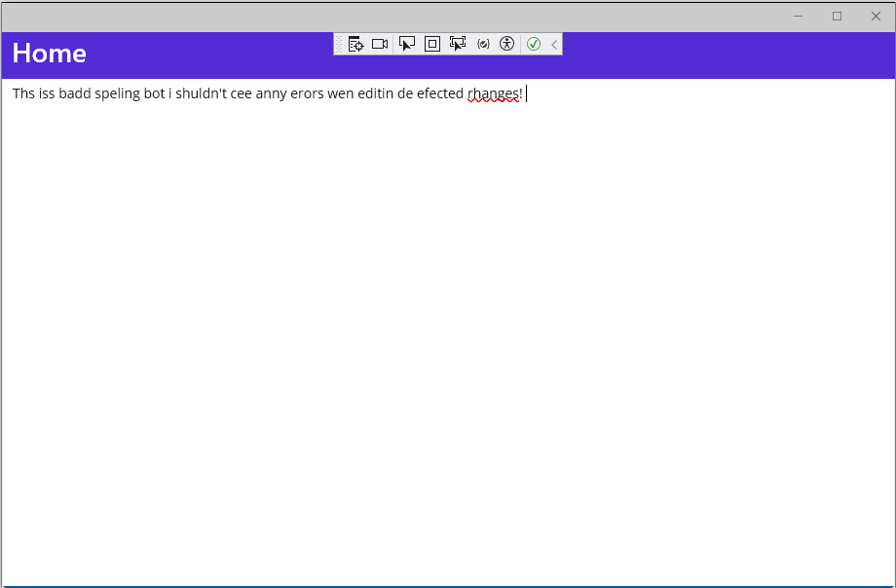
Task: Minimize the application window
Action: point(797,16)
